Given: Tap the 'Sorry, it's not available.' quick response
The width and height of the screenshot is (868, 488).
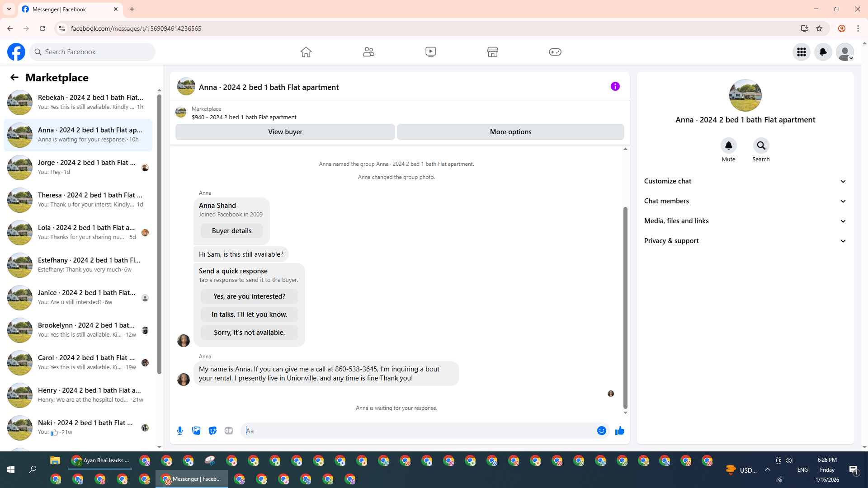Looking at the screenshot, I should [249, 333].
